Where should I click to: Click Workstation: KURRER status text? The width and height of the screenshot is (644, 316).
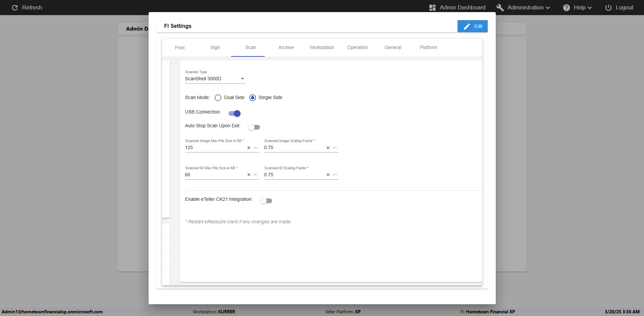pyautogui.click(x=214, y=312)
